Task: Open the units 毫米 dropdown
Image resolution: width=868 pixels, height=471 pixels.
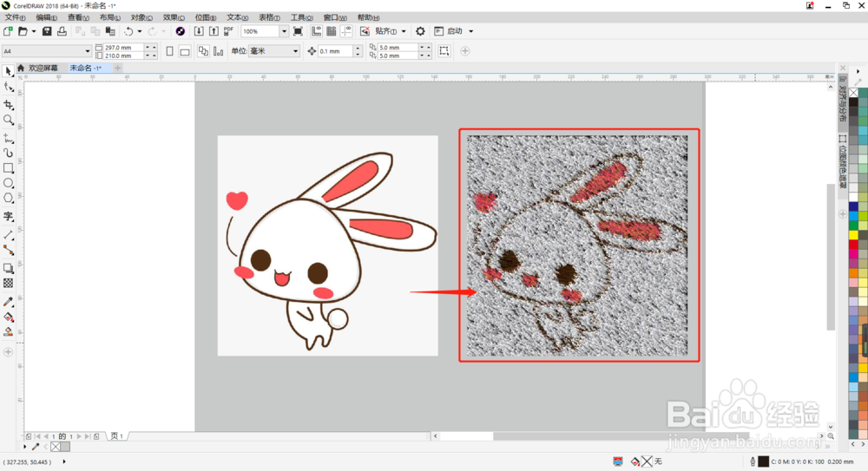Action: pos(295,51)
